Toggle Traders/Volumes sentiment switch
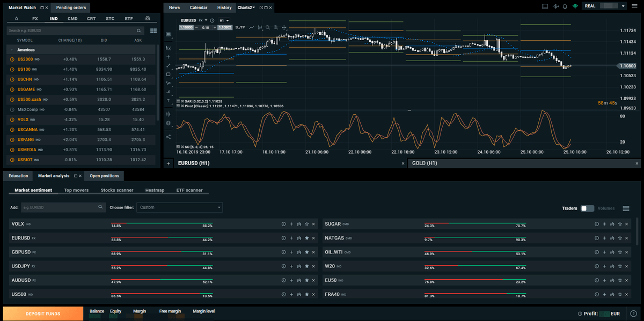 point(587,208)
